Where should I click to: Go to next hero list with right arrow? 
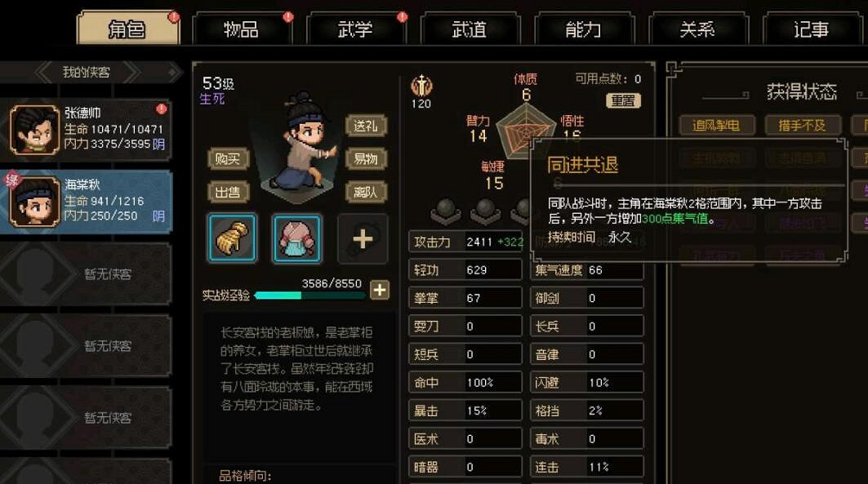pyautogui.click(x=131, y=72)
